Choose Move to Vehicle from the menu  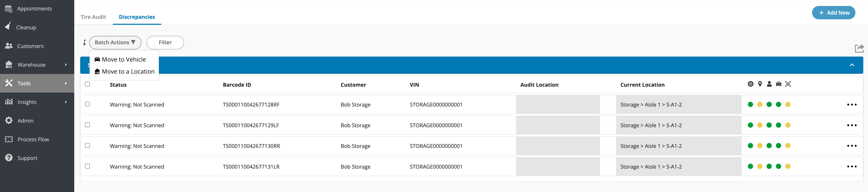[124, 60]
